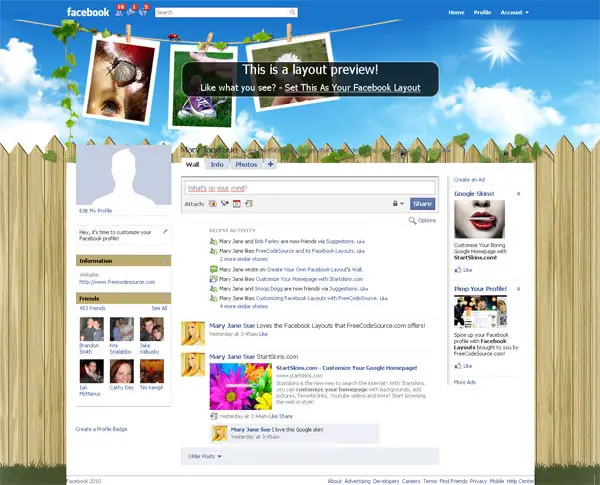Like the Pimp Your Profile ad
Viewport: 600px width, 485px height.
[x=463, y=366]
